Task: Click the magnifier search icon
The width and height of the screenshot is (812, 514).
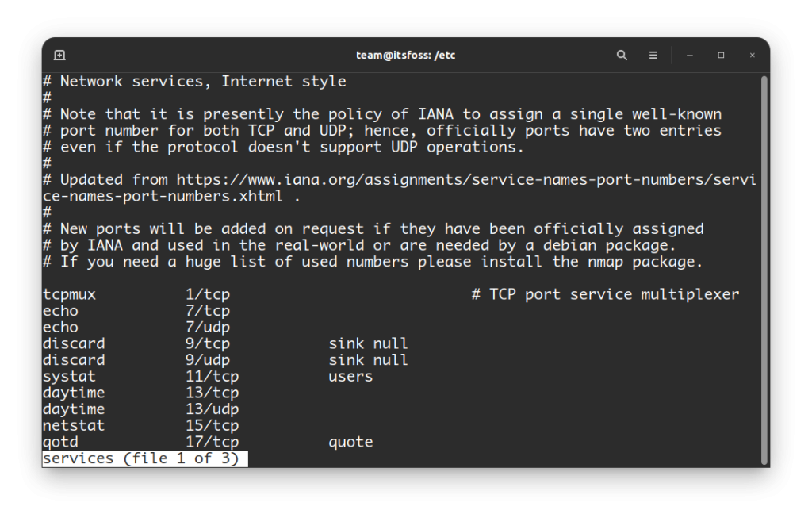Action: click(622, 56)
